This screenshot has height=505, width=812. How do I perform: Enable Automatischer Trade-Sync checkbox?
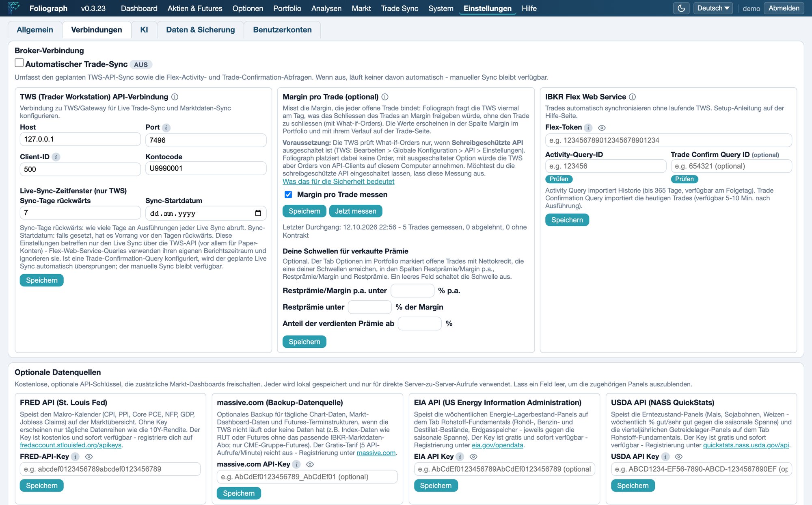coord(19,63)
